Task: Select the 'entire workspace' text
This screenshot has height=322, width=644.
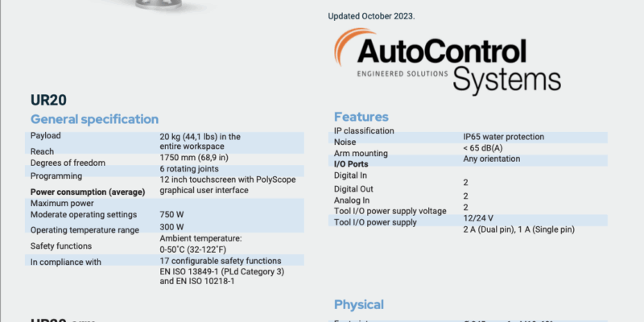Action: (192, 147)
